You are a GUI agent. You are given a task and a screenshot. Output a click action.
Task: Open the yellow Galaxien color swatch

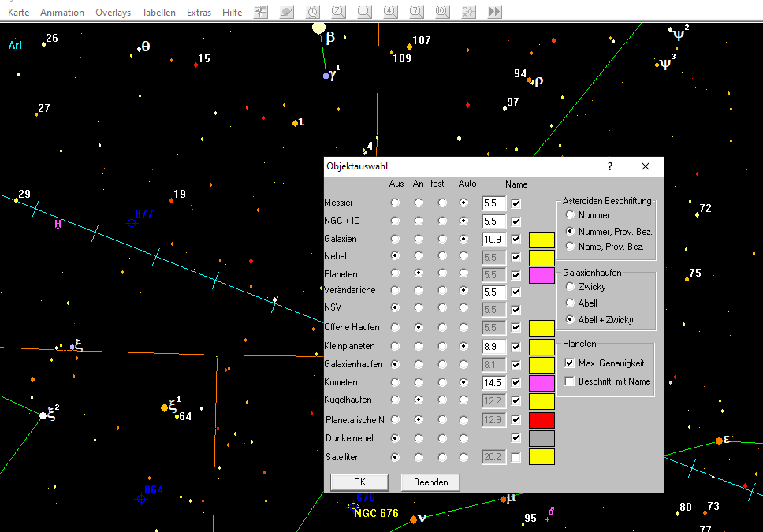[x=542, y=240]
